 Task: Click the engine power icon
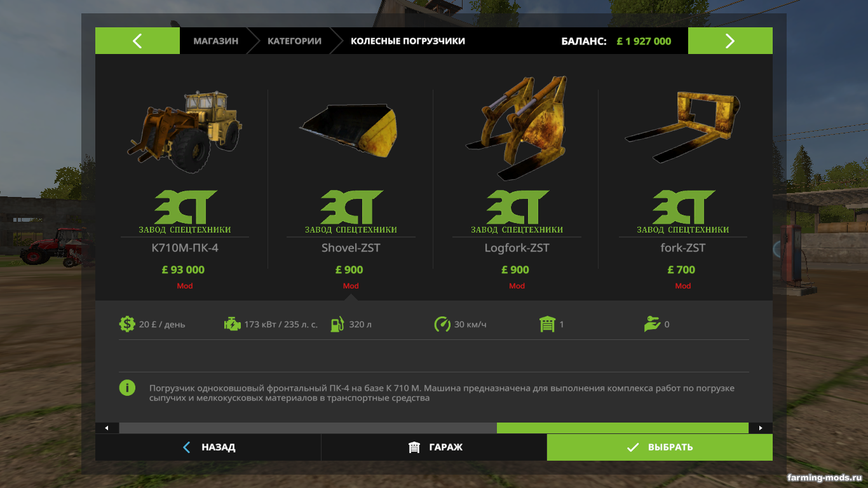[x=233, y=324]
